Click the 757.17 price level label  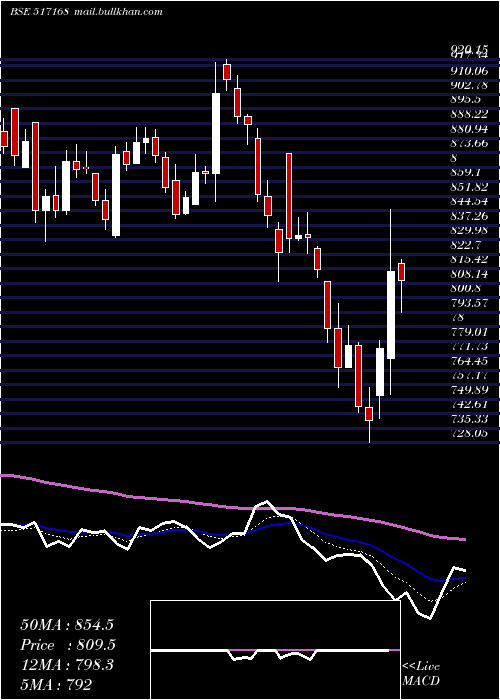pyautogui.click(x=469, y=375)
